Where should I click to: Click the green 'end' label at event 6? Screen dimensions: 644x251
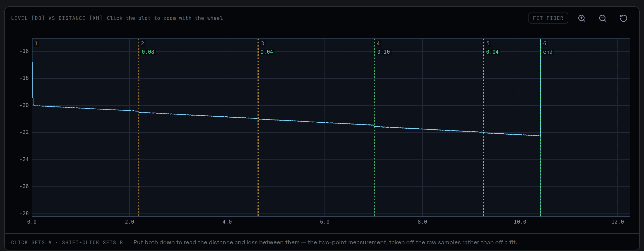pos(548,52)
